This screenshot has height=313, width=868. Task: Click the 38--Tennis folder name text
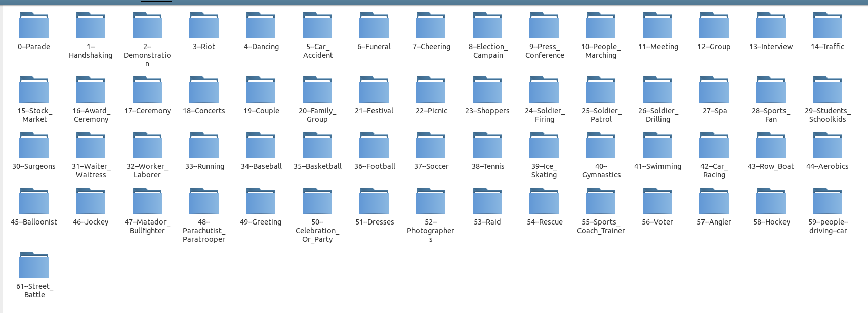click(488, 166)
